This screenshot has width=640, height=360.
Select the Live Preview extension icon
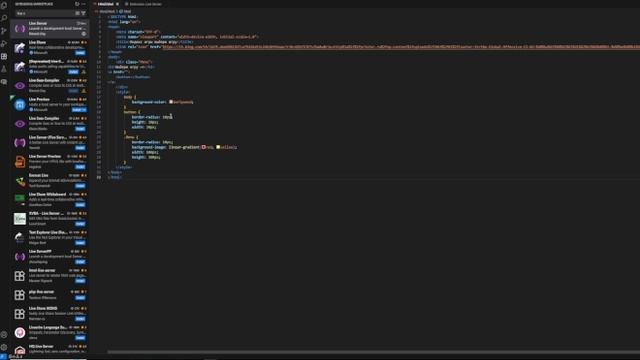[x=20, y=105]
